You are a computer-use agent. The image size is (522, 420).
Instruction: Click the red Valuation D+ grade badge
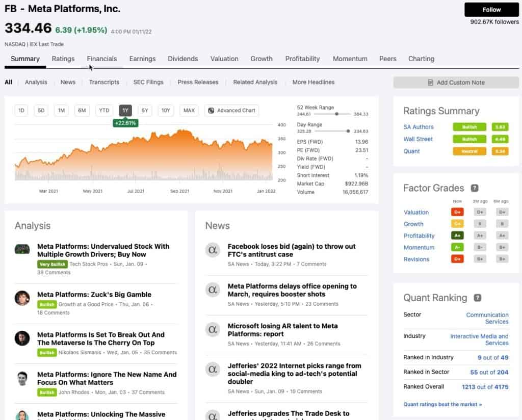(457, 212)
